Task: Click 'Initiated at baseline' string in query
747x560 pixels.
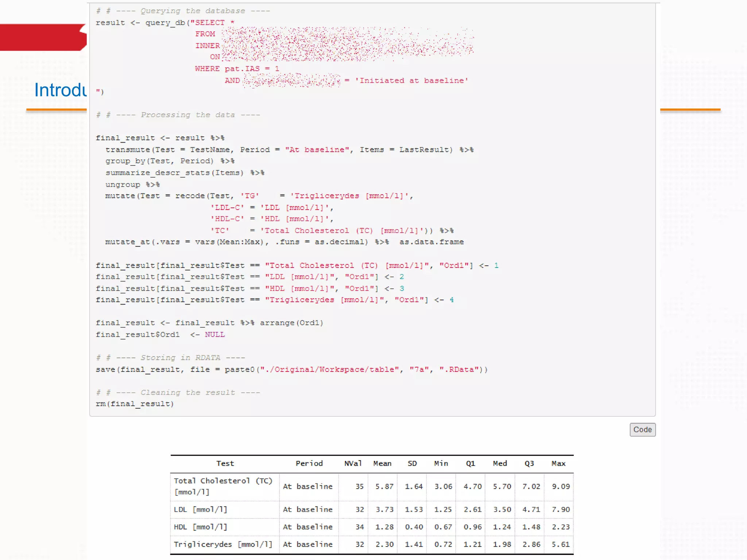Action: point(411,81)
